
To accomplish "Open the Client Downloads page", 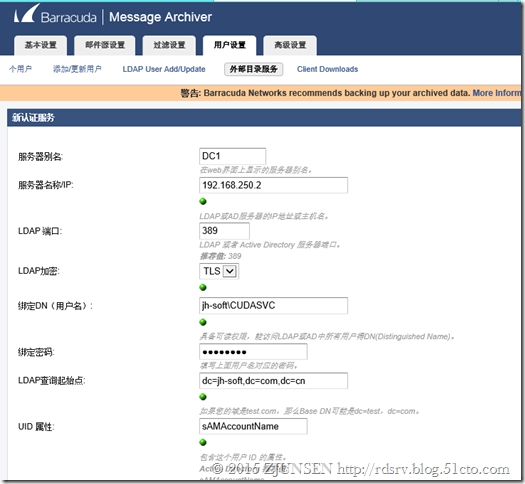I will click(x=327, y=69).
